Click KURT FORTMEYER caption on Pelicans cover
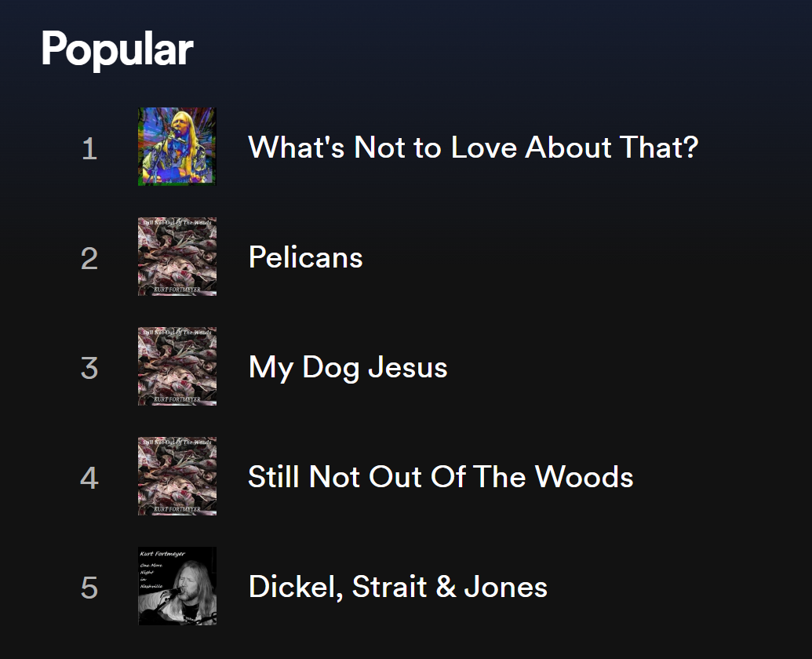The width and height of the screenshot is (812, 659). coord(177,290)
